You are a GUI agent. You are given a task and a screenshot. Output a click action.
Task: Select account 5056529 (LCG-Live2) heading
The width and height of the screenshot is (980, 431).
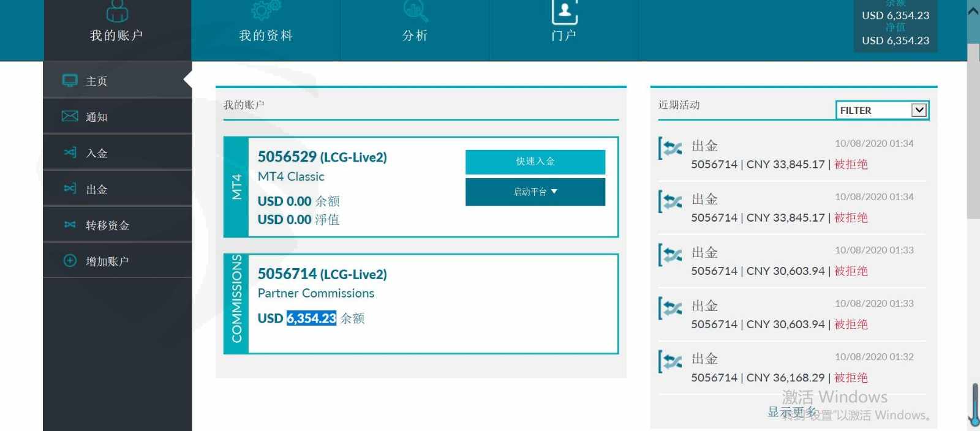tap(322, 157)
